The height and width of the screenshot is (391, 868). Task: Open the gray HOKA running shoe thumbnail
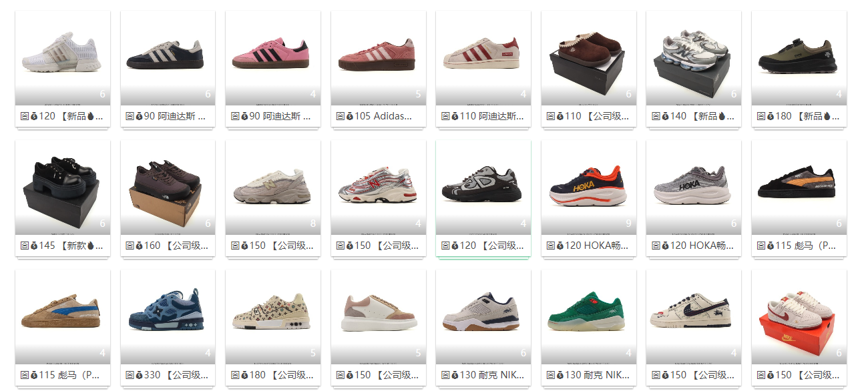694,187
